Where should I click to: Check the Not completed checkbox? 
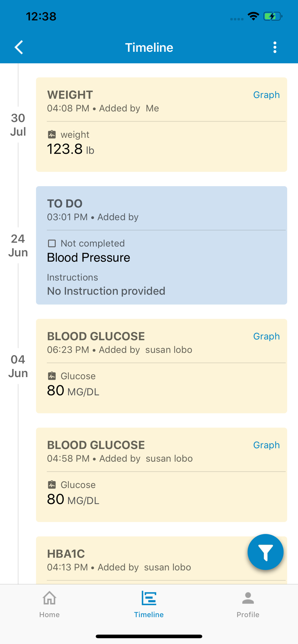click(x=52, y=243)
